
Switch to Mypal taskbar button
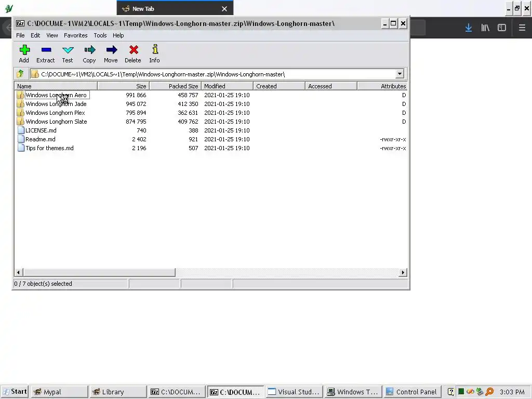tap(59, 392)
